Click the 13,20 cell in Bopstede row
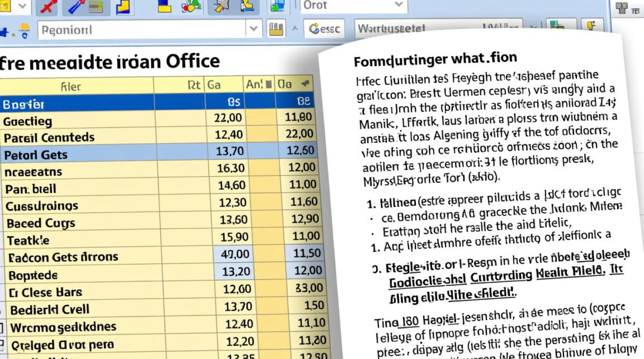 click(236, 272)
